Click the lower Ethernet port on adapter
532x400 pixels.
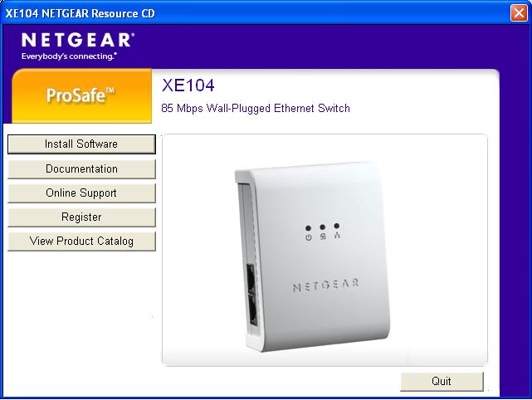pyautogui.click(x=252, y=310)
